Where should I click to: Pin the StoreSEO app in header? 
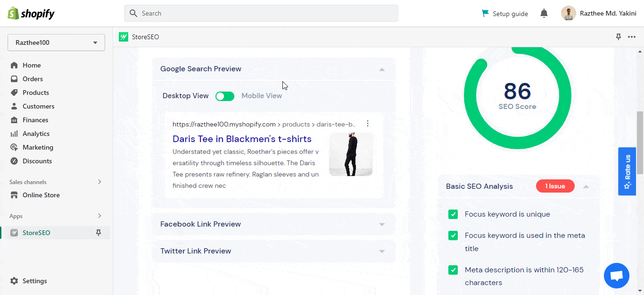click(619, 37)
